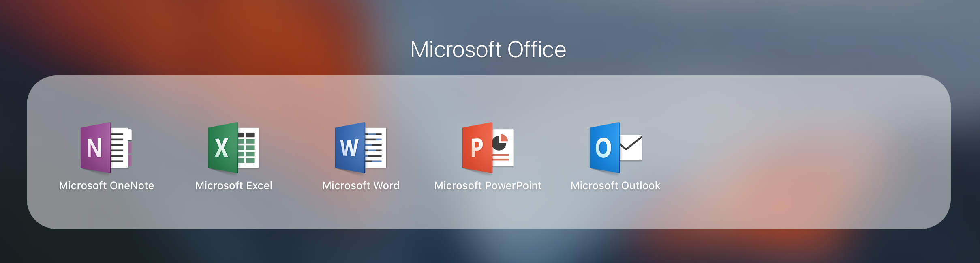Launch Microsoft Excel from its green icon
Image resolution: width=980 pixels, height=263 pixels.
pyautogui.click(x=233, y=148)
